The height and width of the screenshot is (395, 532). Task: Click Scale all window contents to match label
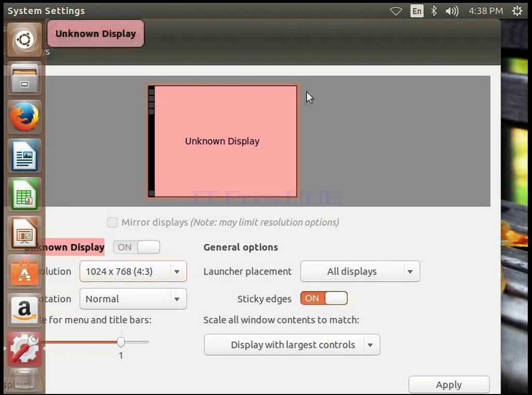(x=282, y=320)
